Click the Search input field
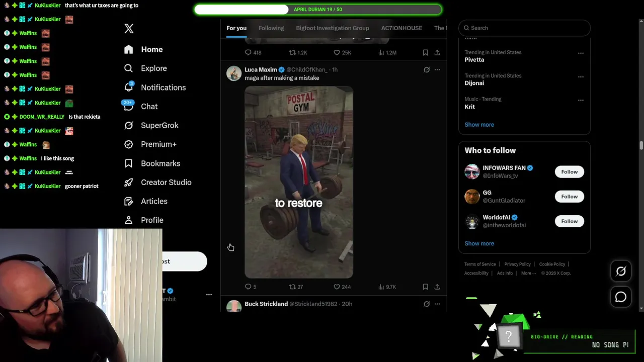The width and height of the screenshot is (644, 362). coord(524,28)
